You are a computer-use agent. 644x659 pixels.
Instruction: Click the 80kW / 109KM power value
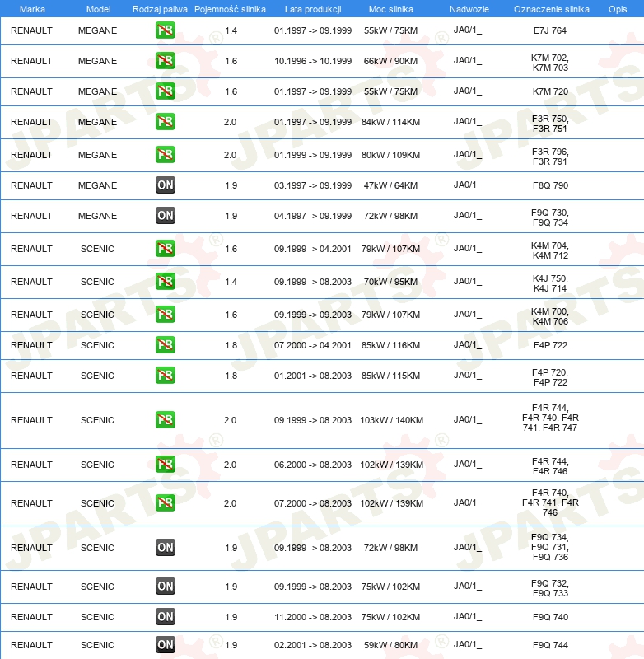tap(390, 155)
